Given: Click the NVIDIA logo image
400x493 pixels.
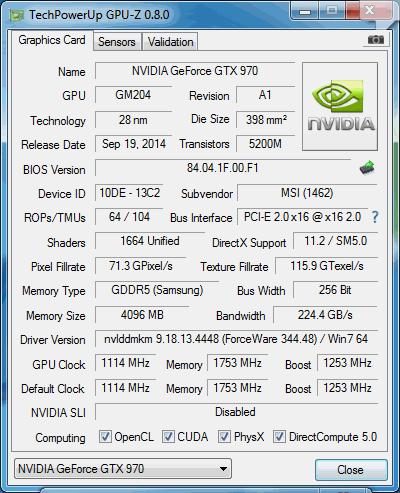Looking at the screenshot, I should [x=340, y=106].
